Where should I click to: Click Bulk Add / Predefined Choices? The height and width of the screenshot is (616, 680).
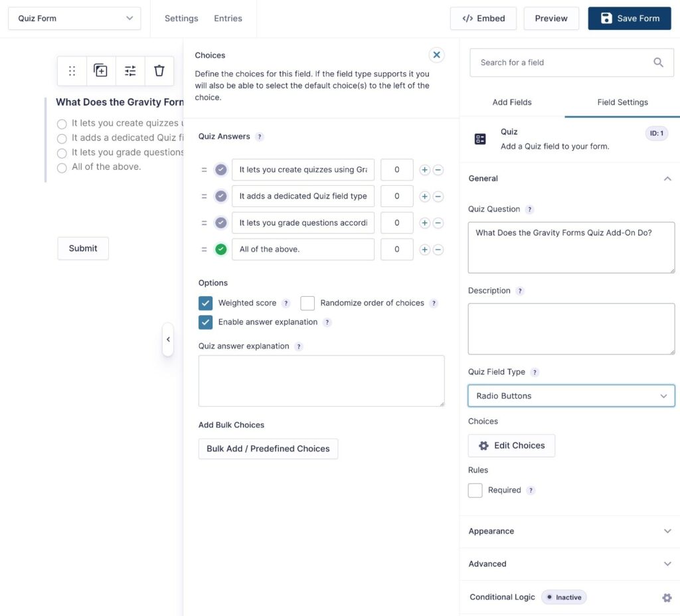click(268, 448)
